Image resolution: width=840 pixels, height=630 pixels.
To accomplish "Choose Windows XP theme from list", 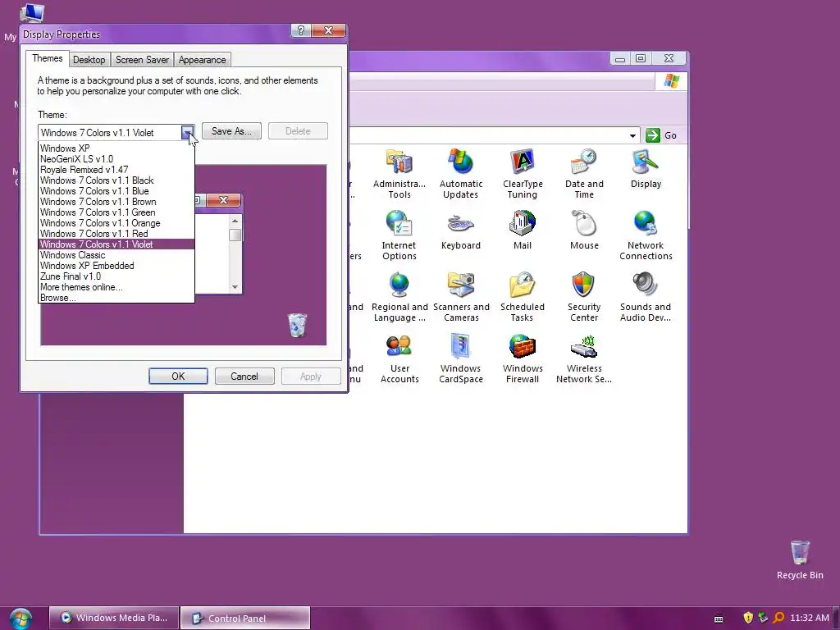I will [x=116, y=148].
